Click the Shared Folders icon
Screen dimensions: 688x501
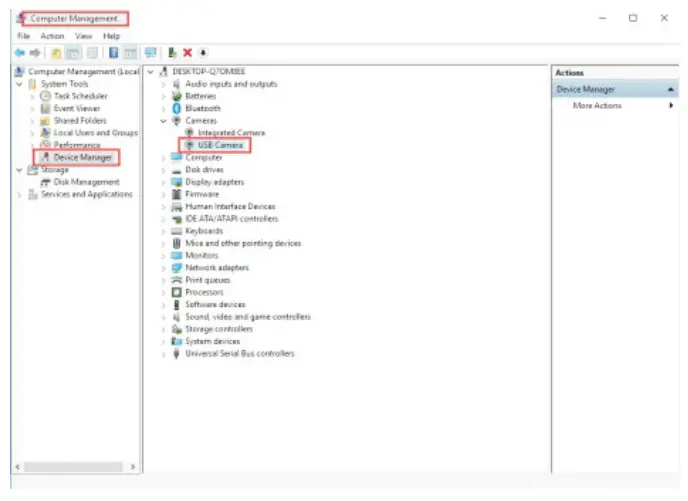click(45, 121)
